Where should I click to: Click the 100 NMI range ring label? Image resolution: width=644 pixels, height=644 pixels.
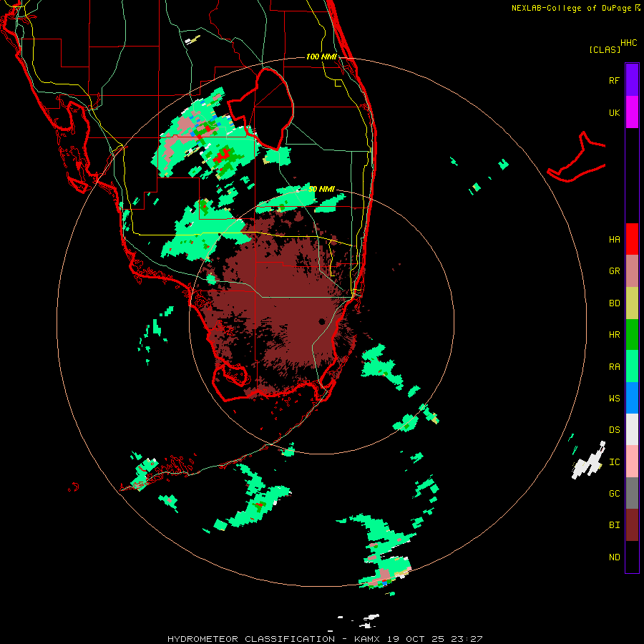pyautogui.click(x=321, y=57)
